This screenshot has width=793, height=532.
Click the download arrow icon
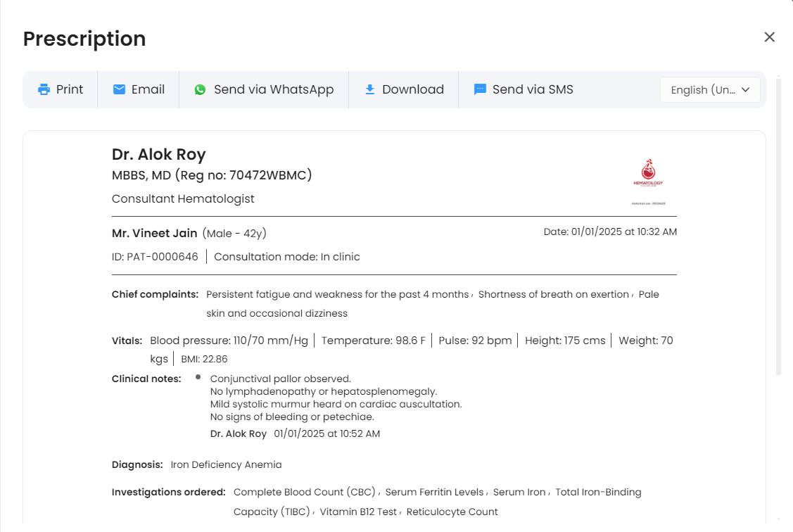tap(369, 89)
